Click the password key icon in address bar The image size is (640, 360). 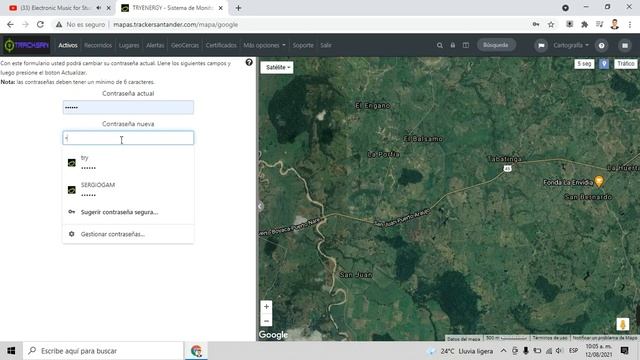(x=536, y=24)
